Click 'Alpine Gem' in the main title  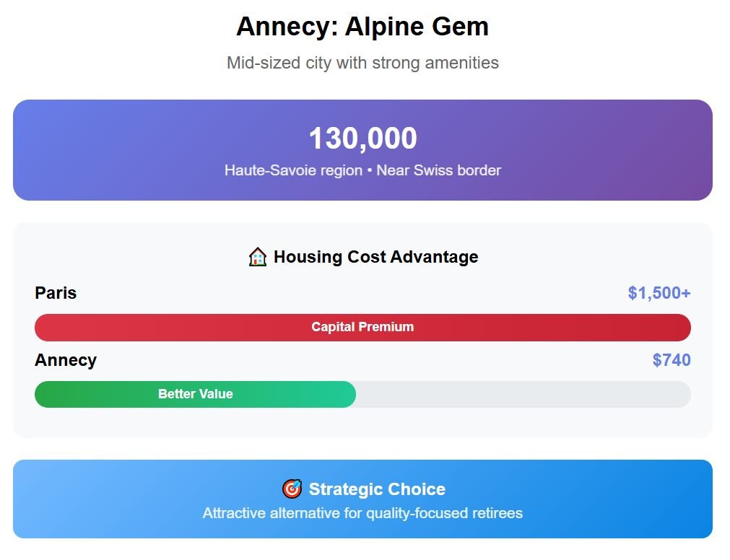click(417, 27)
